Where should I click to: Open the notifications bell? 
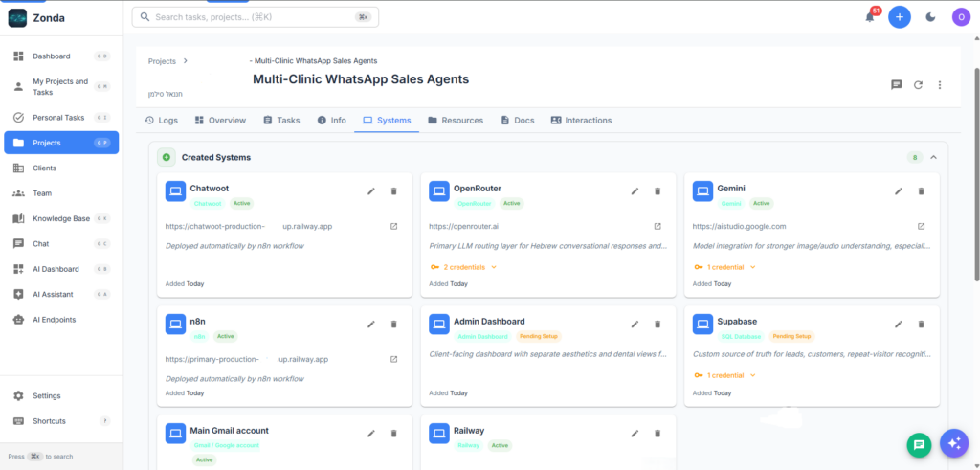click(x=869, y=17)
